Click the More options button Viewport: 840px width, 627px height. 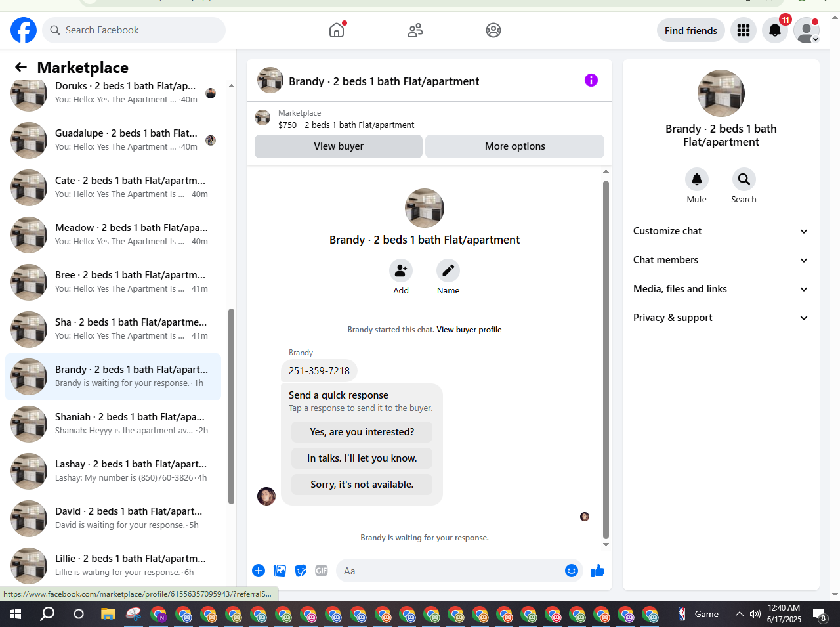(x=515, y=146)
